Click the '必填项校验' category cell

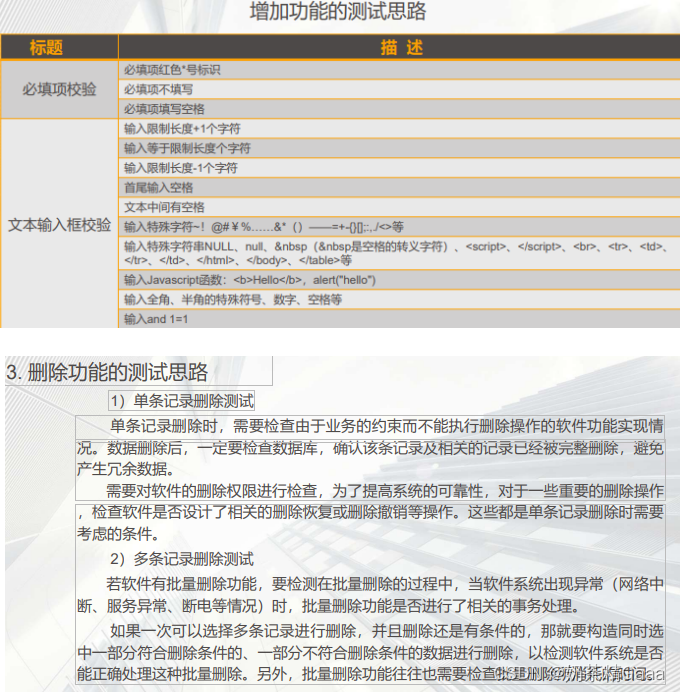pyautogui.click(x=60, y=89)
